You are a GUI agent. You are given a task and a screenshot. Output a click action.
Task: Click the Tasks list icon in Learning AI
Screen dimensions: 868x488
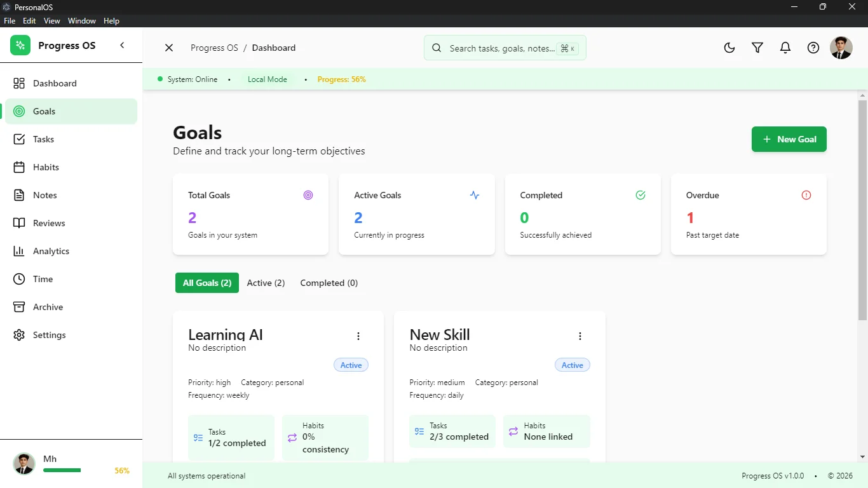pyautogui.click(x=198, y=438)
